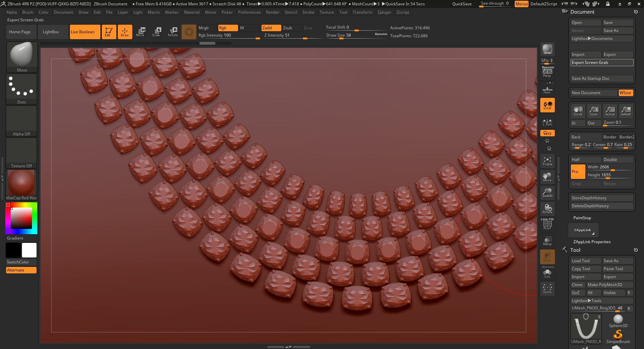Click Make PolyMesh3D button
The width and height of the screenshot is (644, 349).
click(609, 285)
